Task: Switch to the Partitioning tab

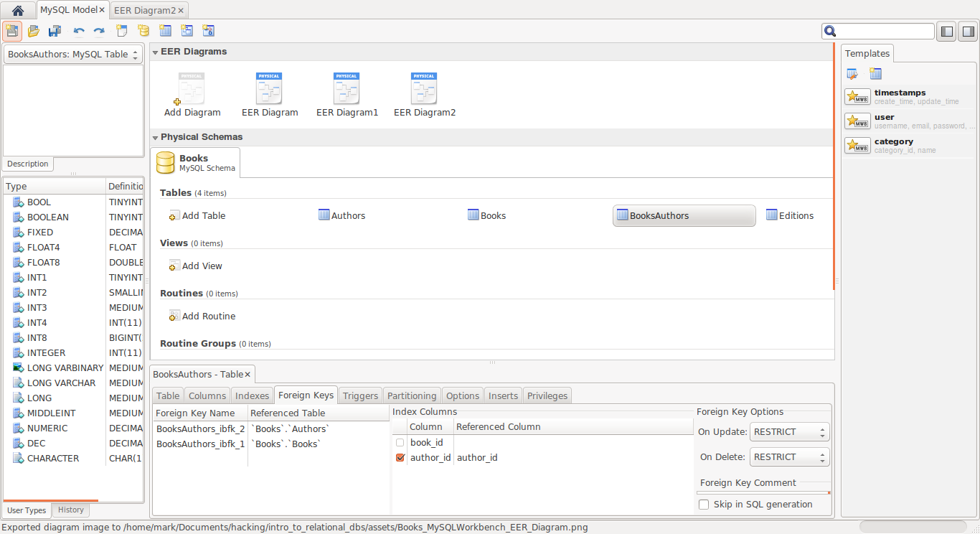Action: tap(412, 395)
